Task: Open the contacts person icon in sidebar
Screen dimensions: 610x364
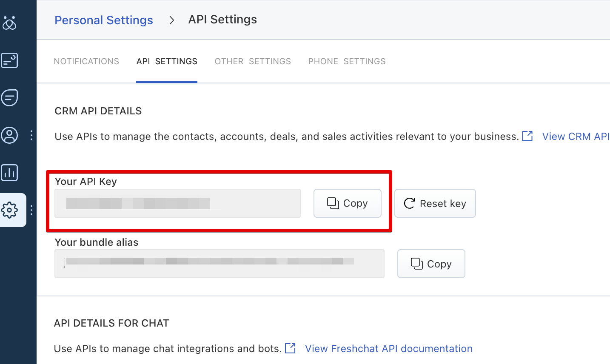Action: point(9,135)
